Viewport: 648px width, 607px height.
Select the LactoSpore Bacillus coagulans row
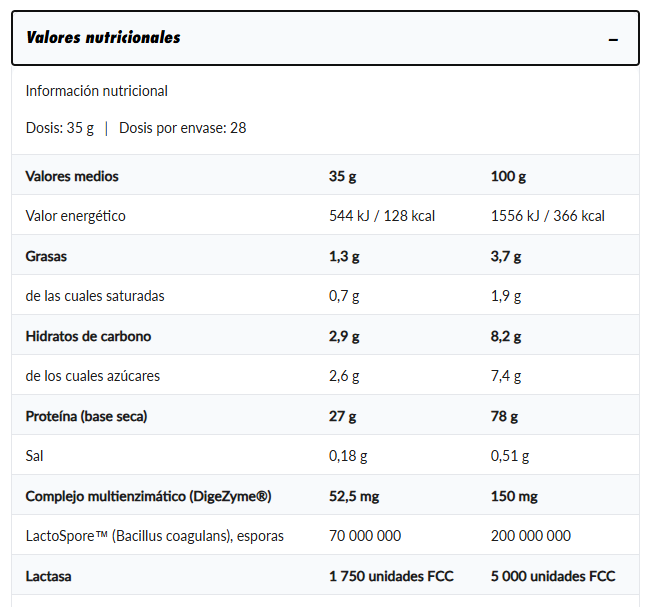(x=325, y=536)
